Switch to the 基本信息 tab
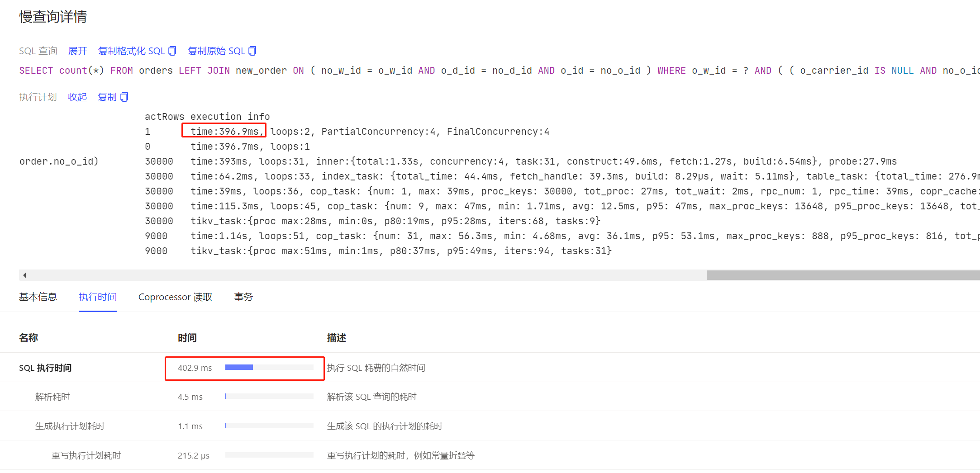This screenshot has height=473, width=980. [38, 297]
